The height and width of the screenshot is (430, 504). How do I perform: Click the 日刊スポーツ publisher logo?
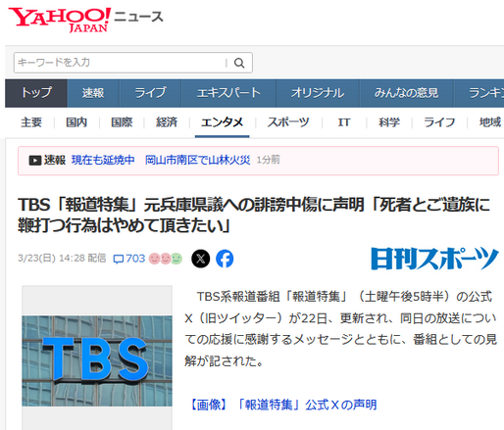[x=434, y=259]
